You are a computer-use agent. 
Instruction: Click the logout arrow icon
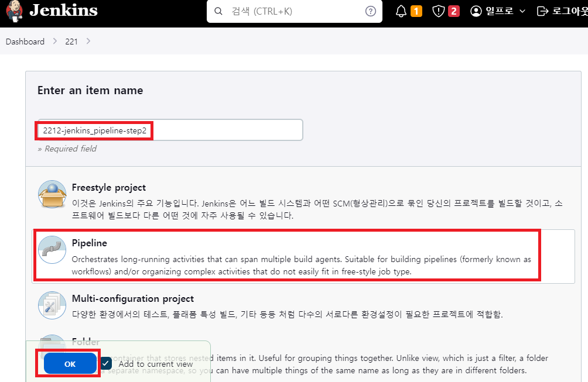coord(543,11)
